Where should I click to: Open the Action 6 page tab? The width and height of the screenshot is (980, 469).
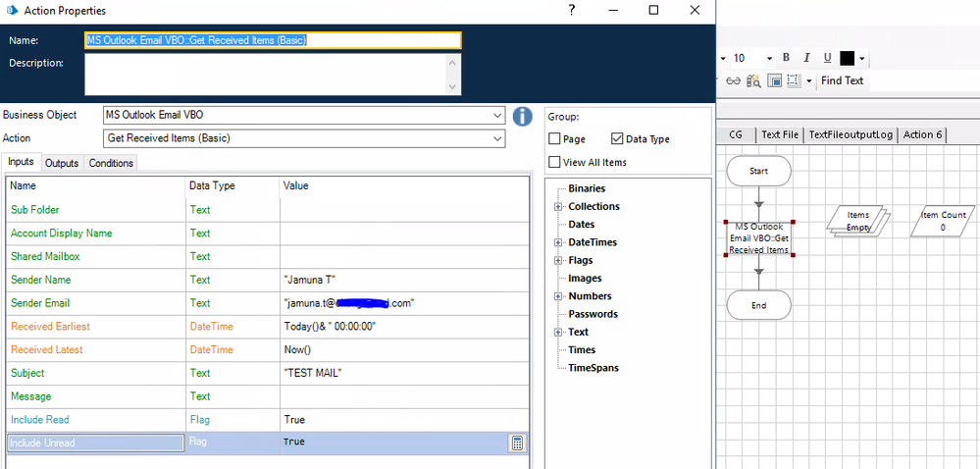point(922,134)
